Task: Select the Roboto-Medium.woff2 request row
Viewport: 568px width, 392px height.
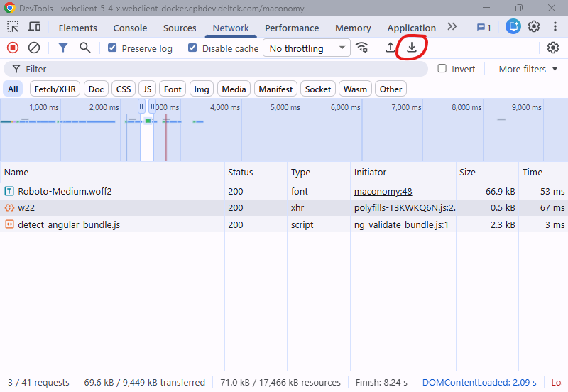Action: coord(284,191)
